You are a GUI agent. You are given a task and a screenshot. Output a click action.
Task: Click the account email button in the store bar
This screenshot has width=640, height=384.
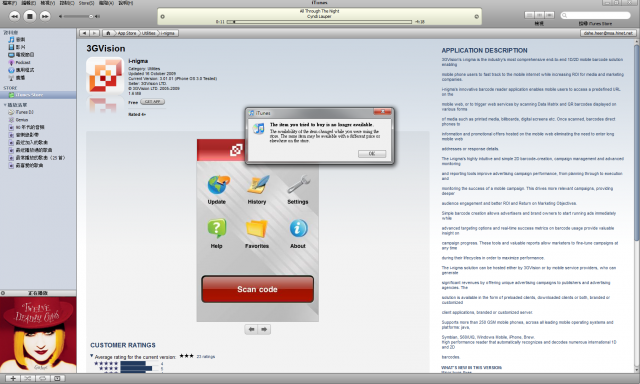click(608, 33)
